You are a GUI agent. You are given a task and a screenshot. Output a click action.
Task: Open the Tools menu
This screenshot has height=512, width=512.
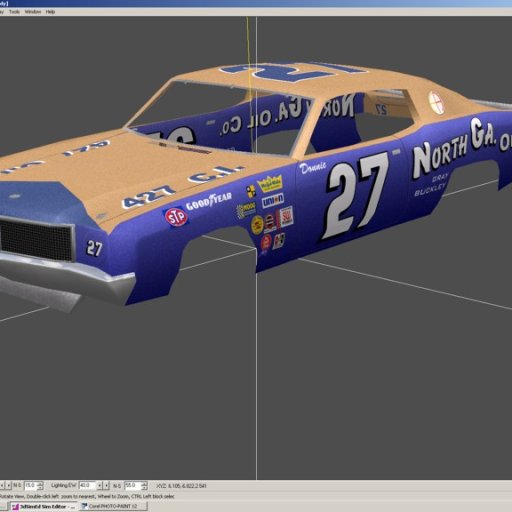pyautogui.click(x=14, y=12)
